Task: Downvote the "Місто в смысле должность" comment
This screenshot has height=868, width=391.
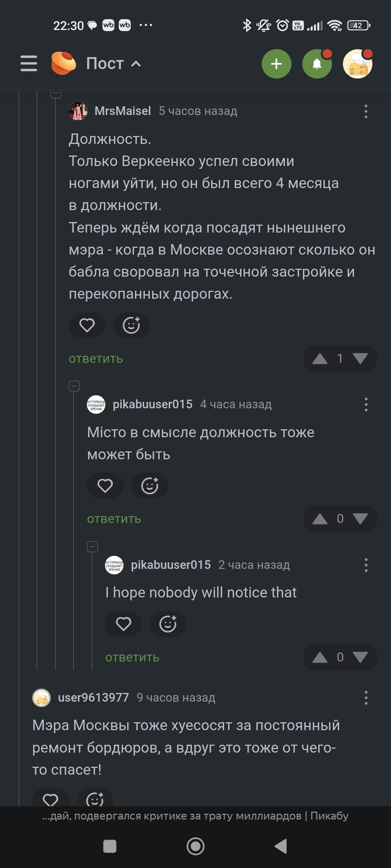Action: [360, 519]
